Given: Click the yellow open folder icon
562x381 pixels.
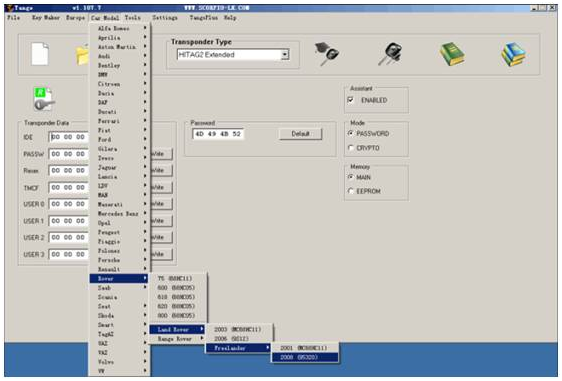Looking at the screenshot, I should point(82,56).
